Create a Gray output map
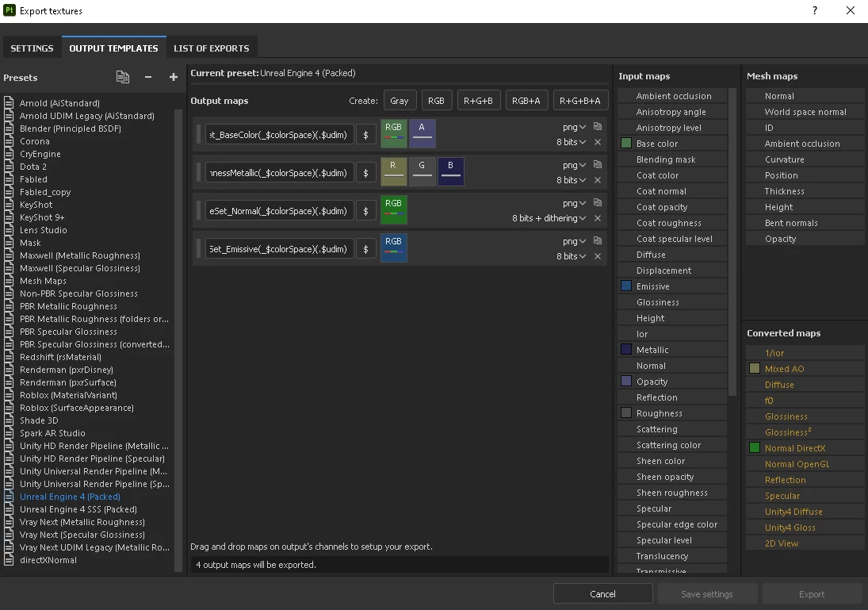The width and height of the screenshot is (868, 610). 400,101
